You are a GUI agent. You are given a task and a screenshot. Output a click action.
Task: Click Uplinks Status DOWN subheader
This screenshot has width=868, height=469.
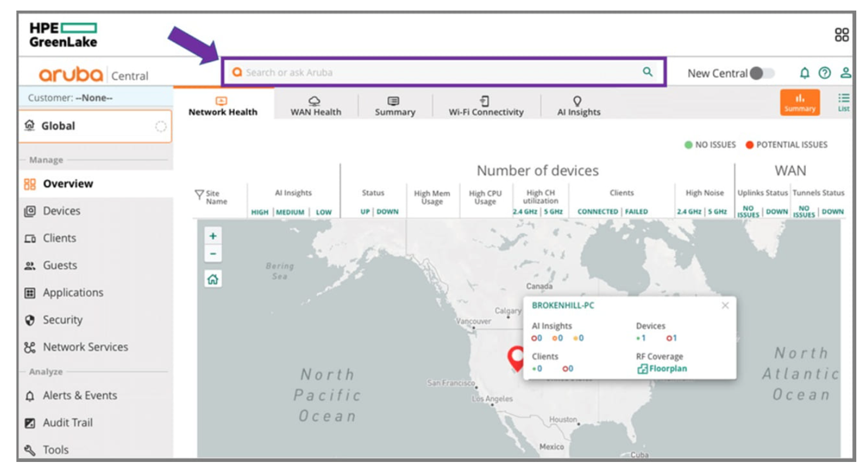pos(777,212)
